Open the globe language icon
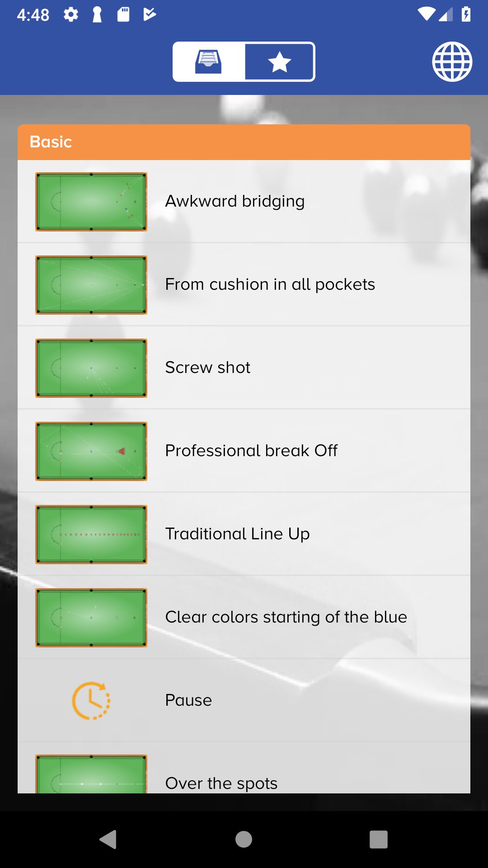The height and width of the screenshot is (868, 488). [452, 62]
